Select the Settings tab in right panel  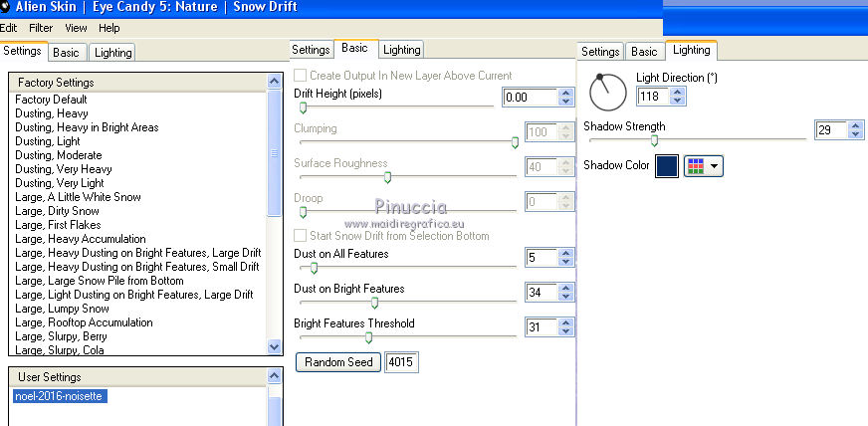coord(600,52)
